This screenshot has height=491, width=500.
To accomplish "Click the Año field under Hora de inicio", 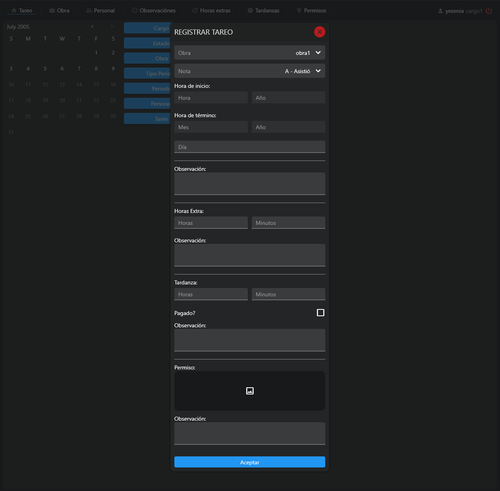I will 288,98.
